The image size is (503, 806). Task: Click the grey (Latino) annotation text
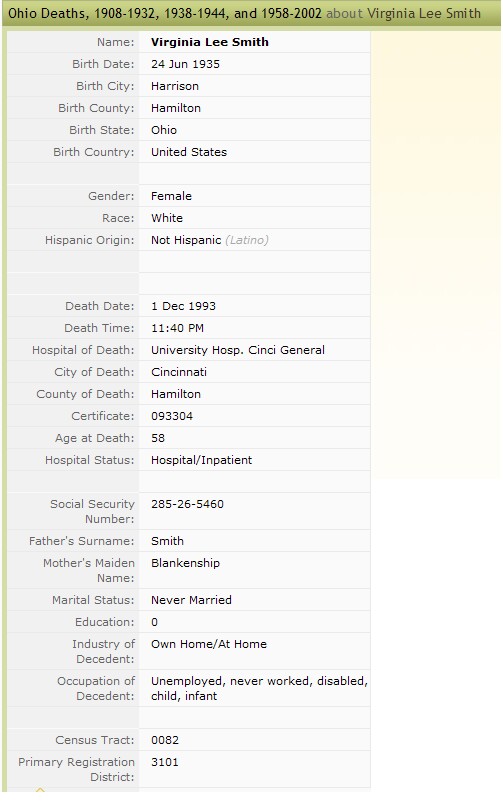pyautogui.click(x=247, y=240)
